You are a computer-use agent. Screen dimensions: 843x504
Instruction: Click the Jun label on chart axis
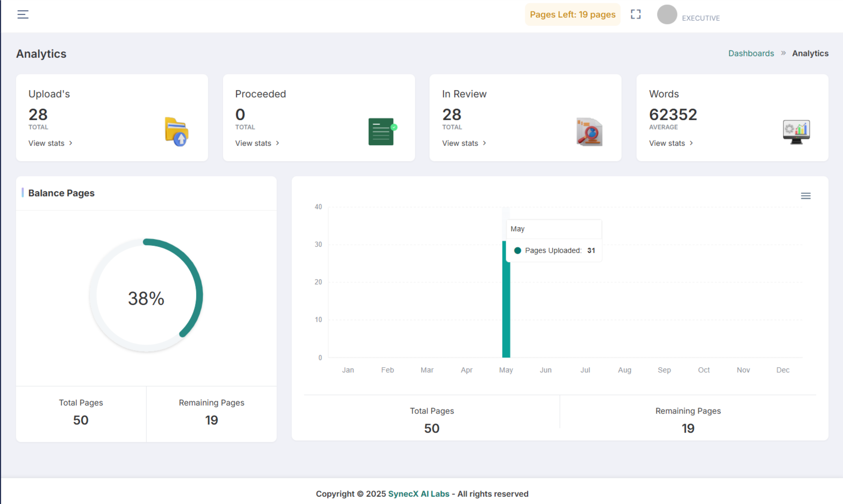(545, 370)
